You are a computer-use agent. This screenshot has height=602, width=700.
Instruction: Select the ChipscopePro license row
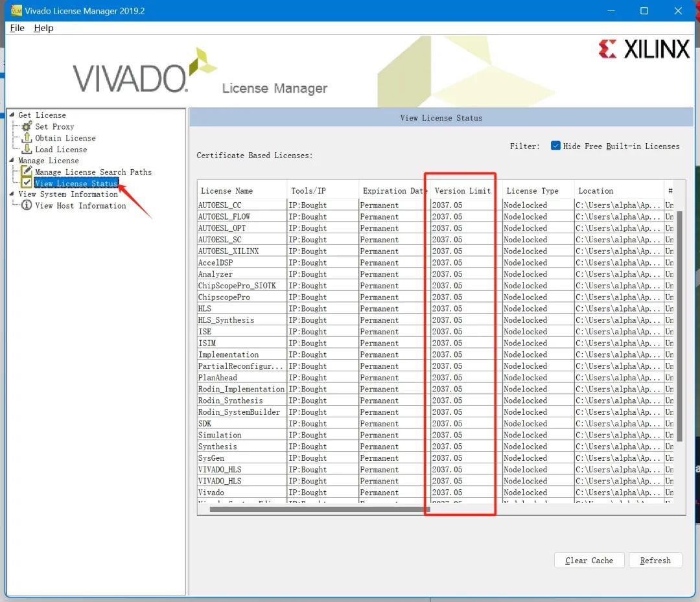point(436,297)
